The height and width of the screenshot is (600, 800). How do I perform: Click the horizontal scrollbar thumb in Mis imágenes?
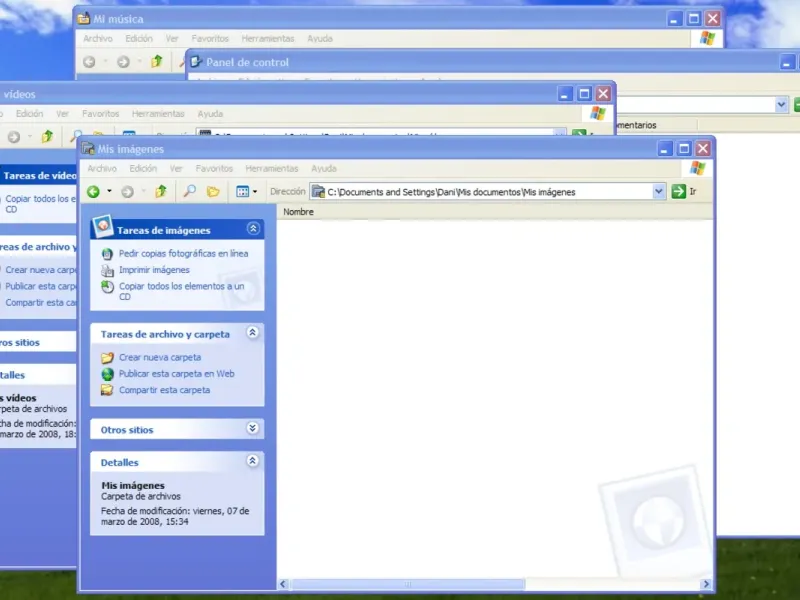pyautogui.click(x=407, y=584)
